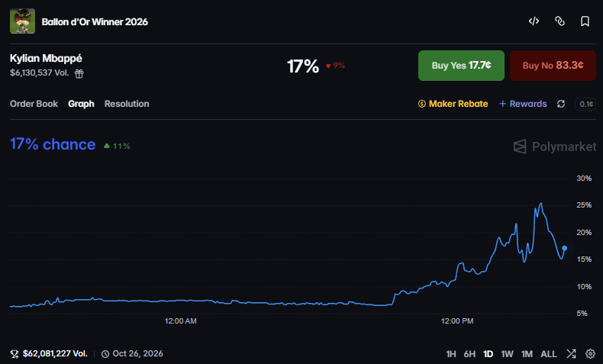Click the clock icon beside end date
The width and height of the screenshot is (603, 364).
pyautogui.click(x=105, y=354)
